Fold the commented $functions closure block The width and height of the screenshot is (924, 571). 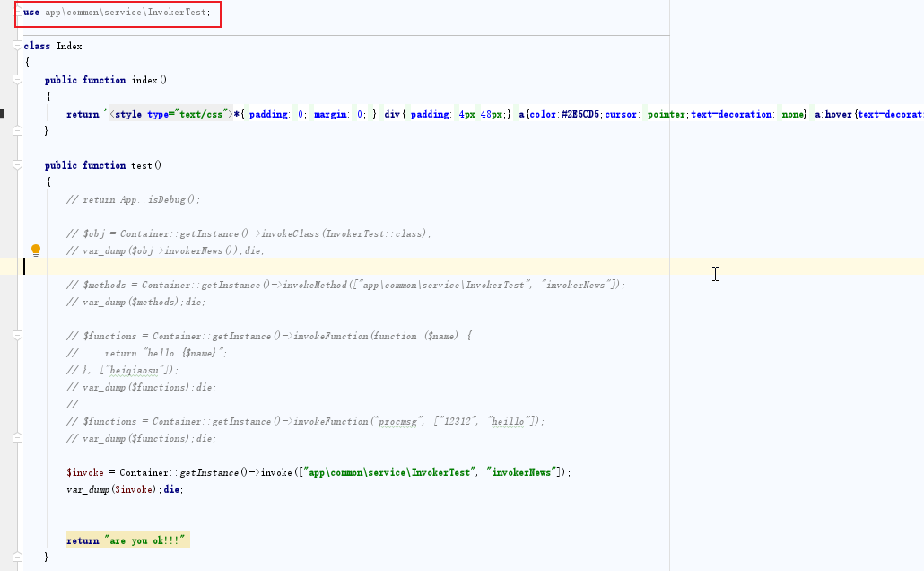pos(17,336)
